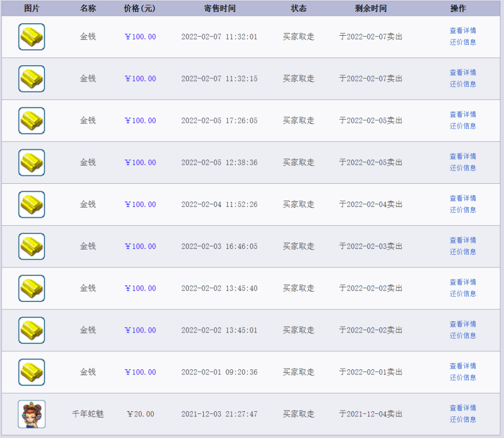Open 还价信息 for the 09:20:36 listing
This screenshot has height=438, width=504.
click(x=463, y=378)
